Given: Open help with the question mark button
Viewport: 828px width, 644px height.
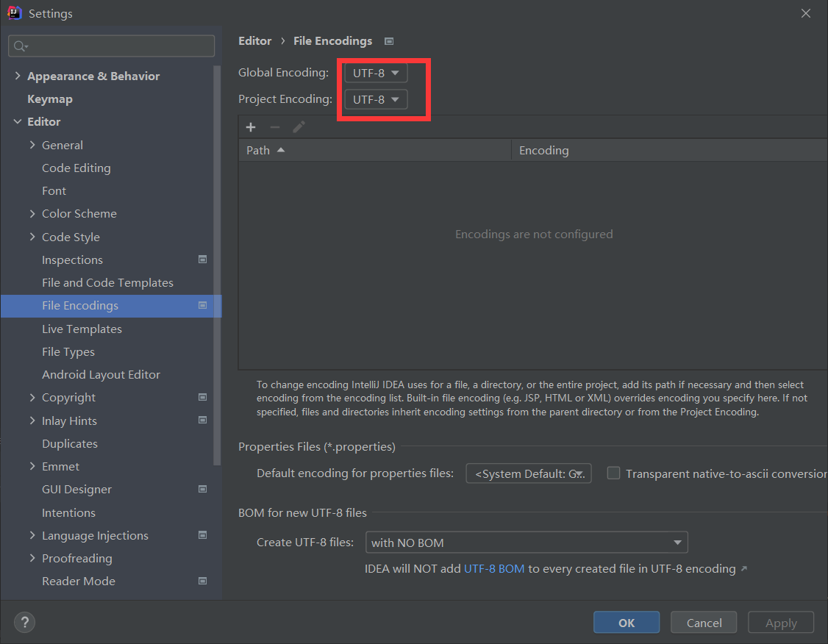Looking at the screenshot, I should [24, 623].
